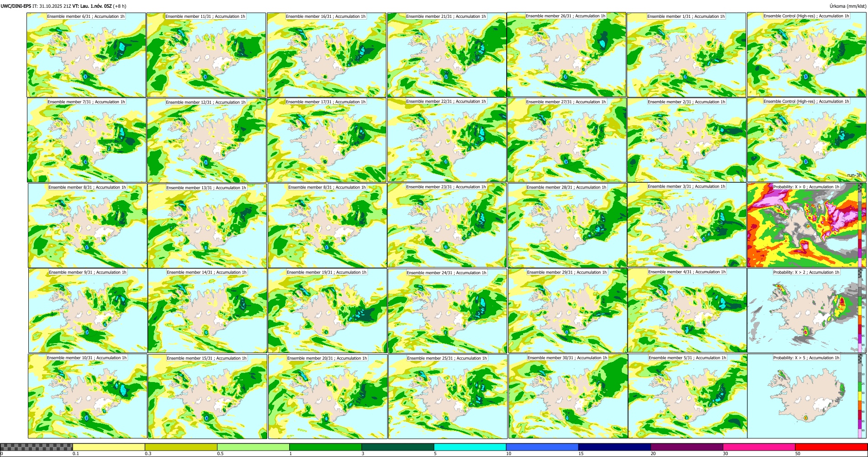The image size is (868, 457).
Task: Click the vertical probability scale in X > 5 panel
Action: pyautogui.click(x=860, y=396)
